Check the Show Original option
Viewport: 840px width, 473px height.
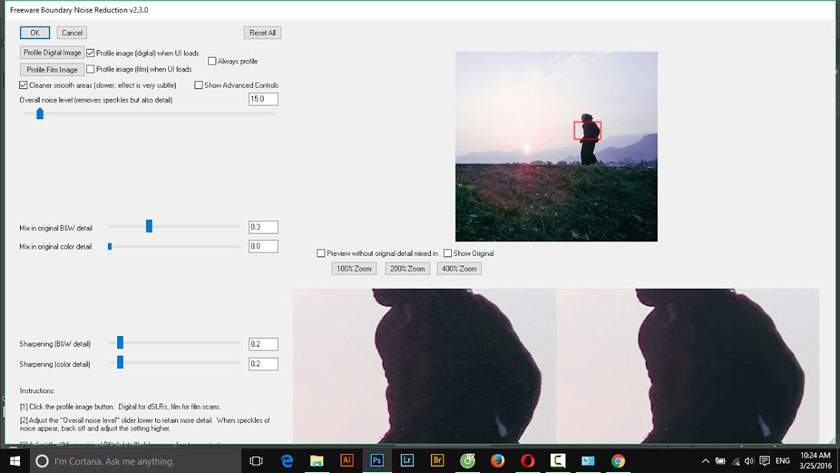pyautogui.click(x=447, y=253)
